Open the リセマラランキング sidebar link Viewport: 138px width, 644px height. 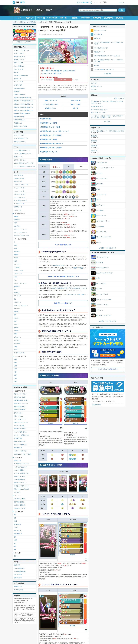[x=19, y=135]
